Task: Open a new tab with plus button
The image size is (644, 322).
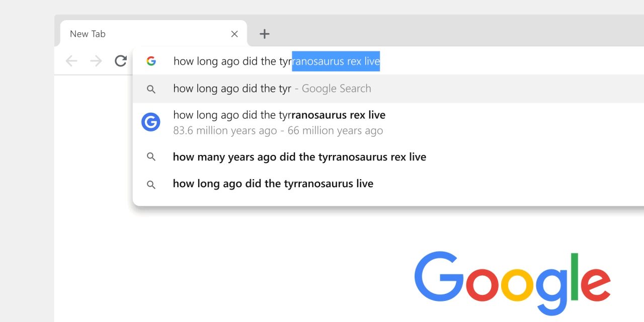Action: click(x=264, y=34)
